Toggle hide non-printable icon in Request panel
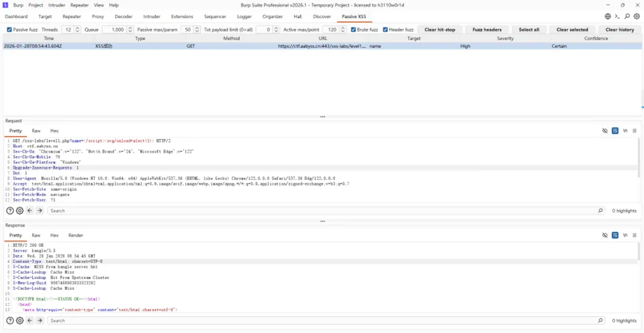The width and height of the screenshot is (644, 333). pos(604,131)
